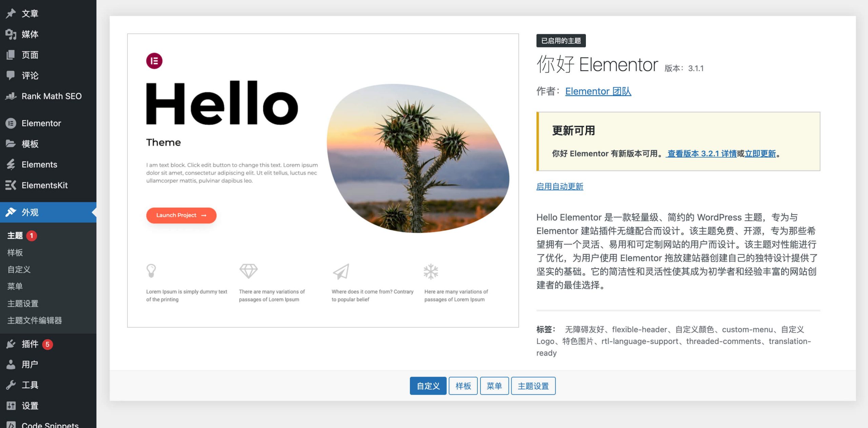
Task: Click the blue 自定义 button at bottom
Action: (x=428, y=386)
